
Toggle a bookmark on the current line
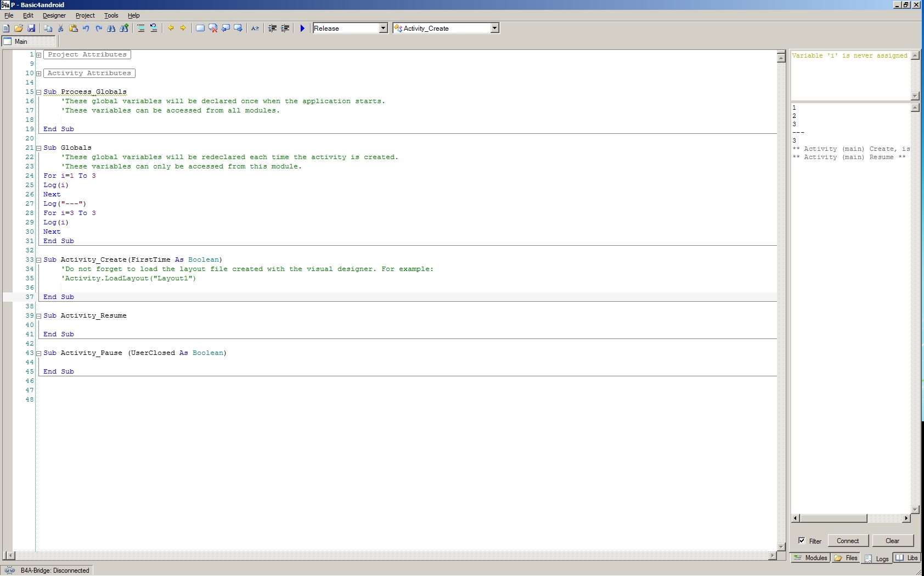click(x=200, y=28)
